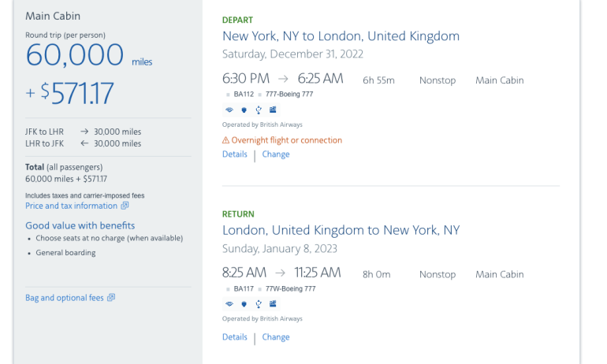Click the New York to London departure heading
Image resolution: width=607 pixels, height=364 pixels.
[341, 36]
